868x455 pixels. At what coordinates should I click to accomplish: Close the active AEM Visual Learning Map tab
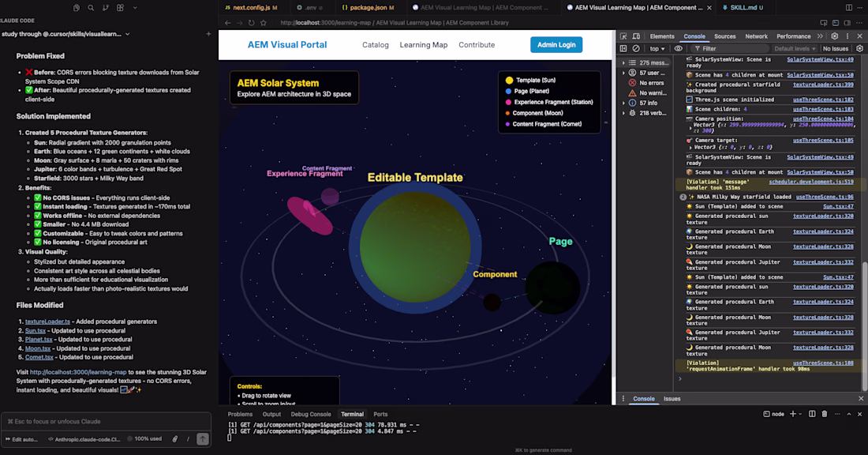pyautogui.click(x=709, y=8)
